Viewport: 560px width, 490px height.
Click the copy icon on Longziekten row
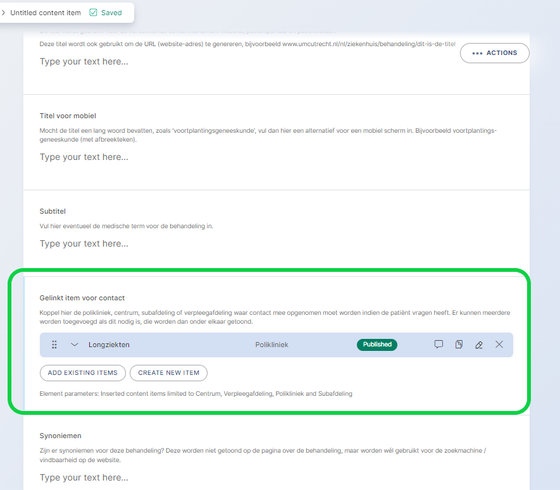(x=459, y=344)
